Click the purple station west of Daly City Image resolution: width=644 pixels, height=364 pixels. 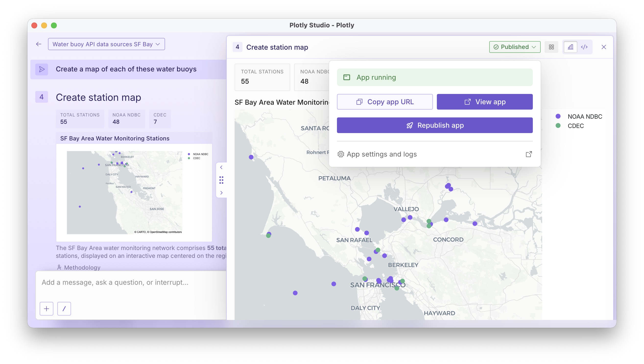coord(295,293)
